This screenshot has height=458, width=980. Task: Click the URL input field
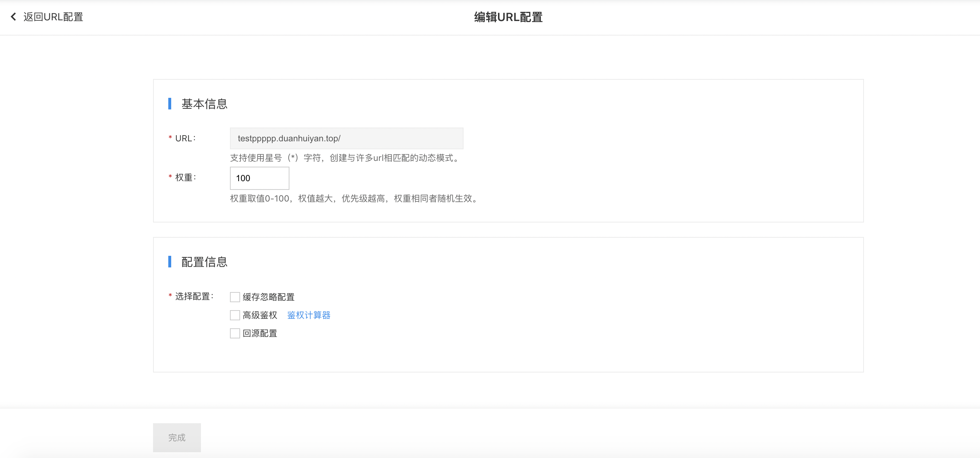[x=346, y=138]
